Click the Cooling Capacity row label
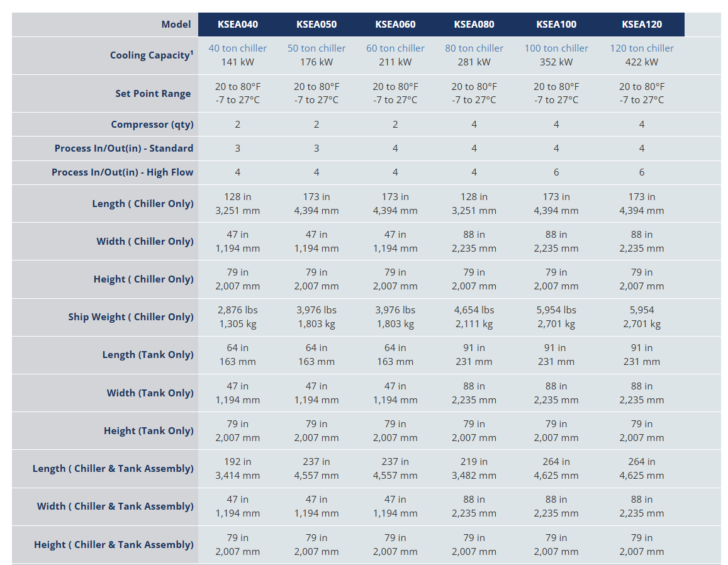The height and width of the screenshot is (565, 728). tap(151, 55)
